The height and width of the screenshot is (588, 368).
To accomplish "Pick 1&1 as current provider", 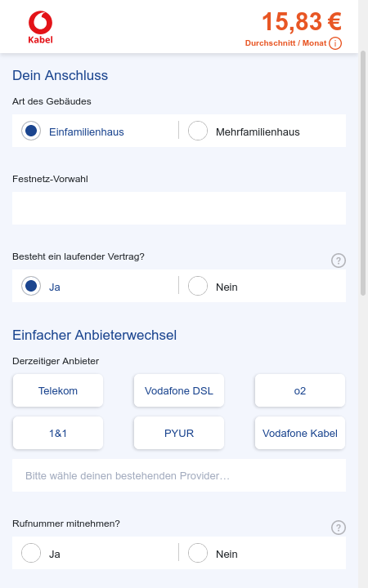I will [58, 433].
